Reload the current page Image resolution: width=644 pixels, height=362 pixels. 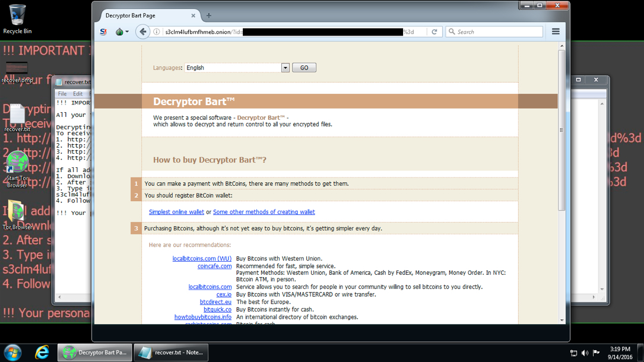[x=434, y=32]
